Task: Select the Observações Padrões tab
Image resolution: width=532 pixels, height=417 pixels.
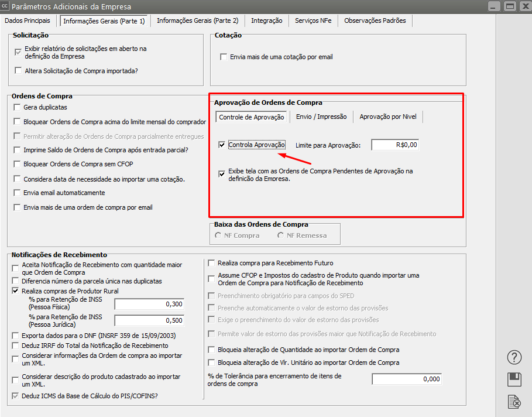Action: (375, 20)
